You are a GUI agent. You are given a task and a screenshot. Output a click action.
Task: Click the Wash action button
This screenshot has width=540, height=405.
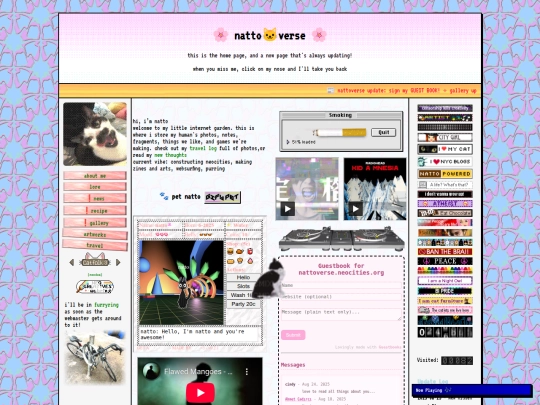pyautogui.click(x=241, y=295)
